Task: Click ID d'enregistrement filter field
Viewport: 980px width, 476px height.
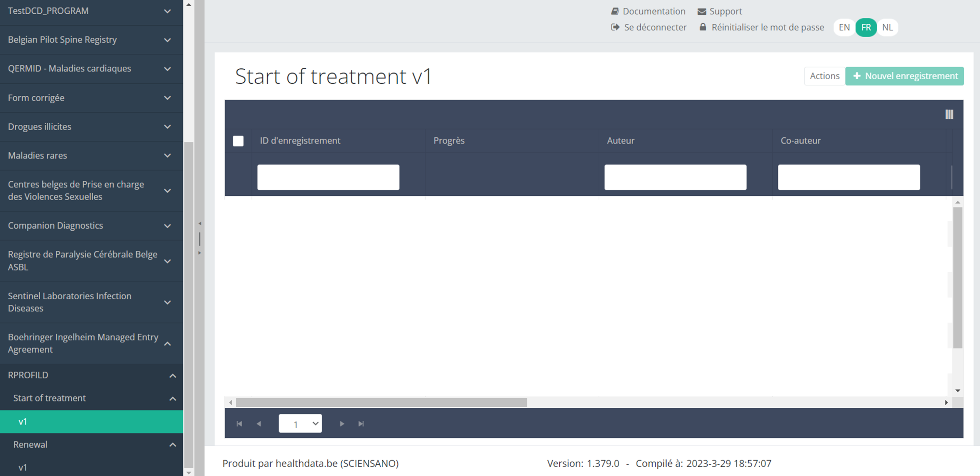Action: [328, 177]
